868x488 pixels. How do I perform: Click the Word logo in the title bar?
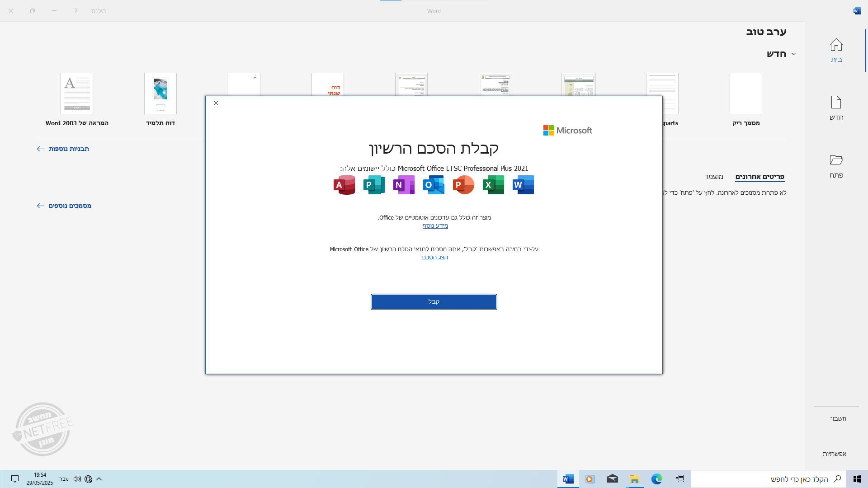pos(857,11)
